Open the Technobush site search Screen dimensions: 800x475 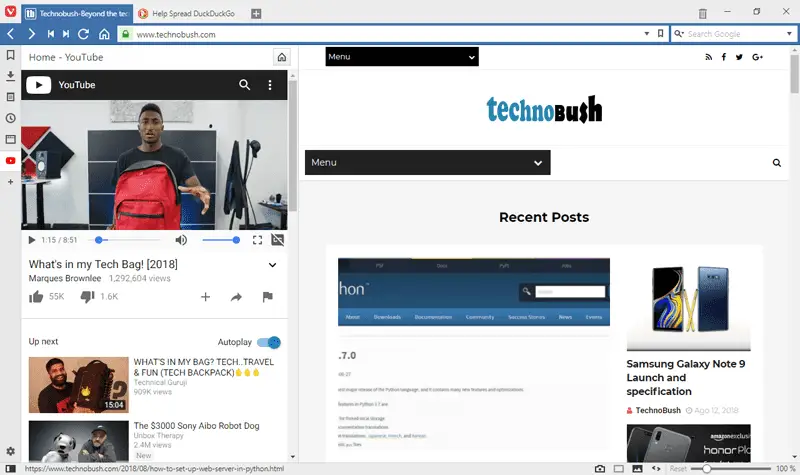777,163
